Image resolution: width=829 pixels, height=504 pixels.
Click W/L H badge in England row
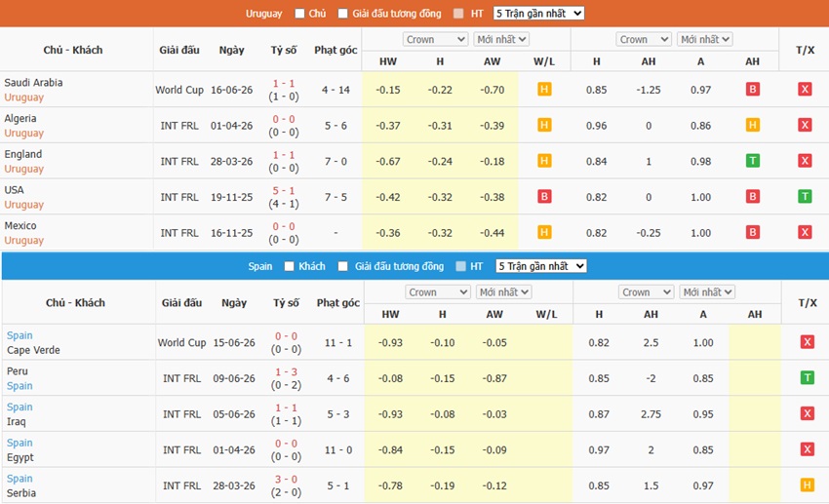[x=544, y=161]
